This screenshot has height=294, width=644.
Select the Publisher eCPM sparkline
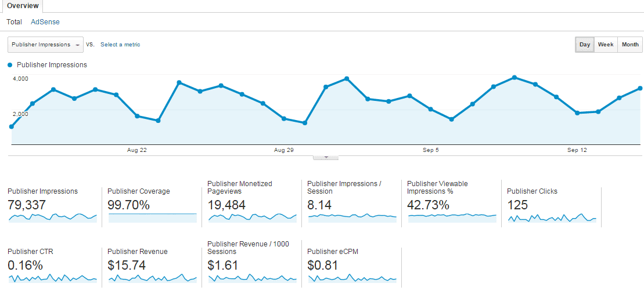pos(352,278)
